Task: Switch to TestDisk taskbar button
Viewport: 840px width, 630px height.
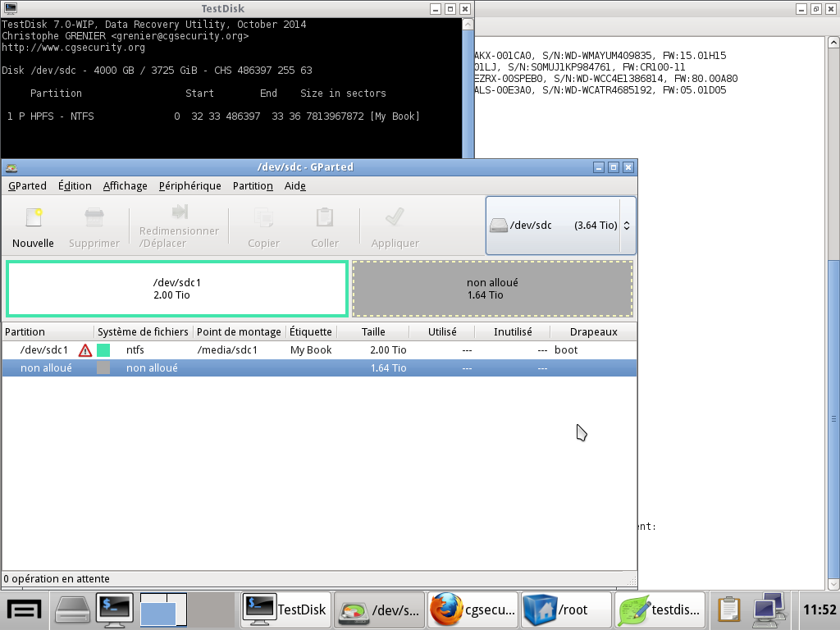Action: (x=285, y=609)
